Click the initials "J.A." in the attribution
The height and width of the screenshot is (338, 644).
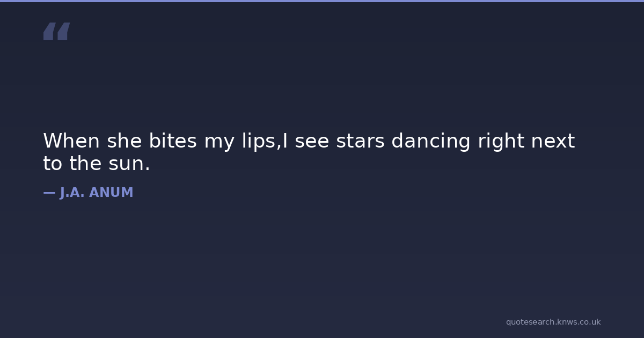[x=72, y=193]
